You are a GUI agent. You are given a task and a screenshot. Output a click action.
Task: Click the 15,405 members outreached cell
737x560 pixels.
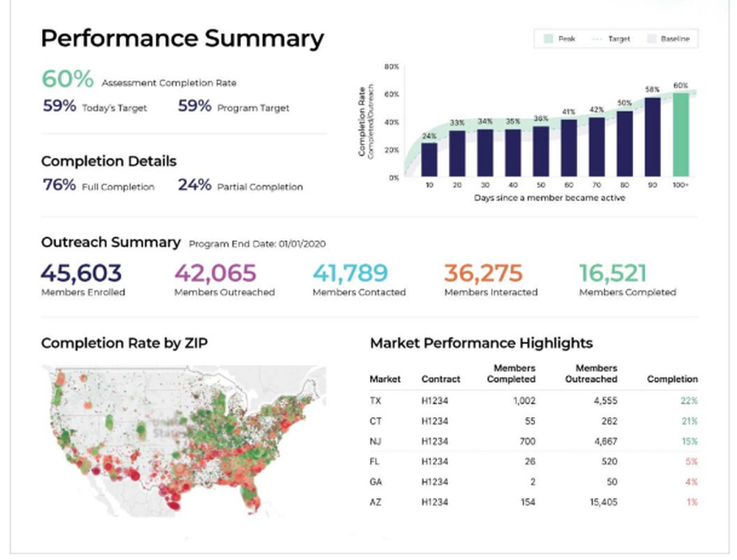(604, 503)
